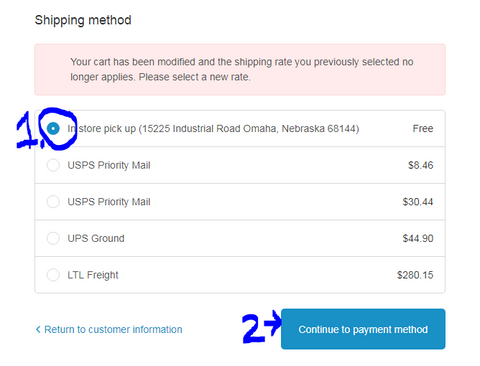Click the $280.15 LTL Freight price
This screenshot has height=366, width=480.
coord(415,275)
